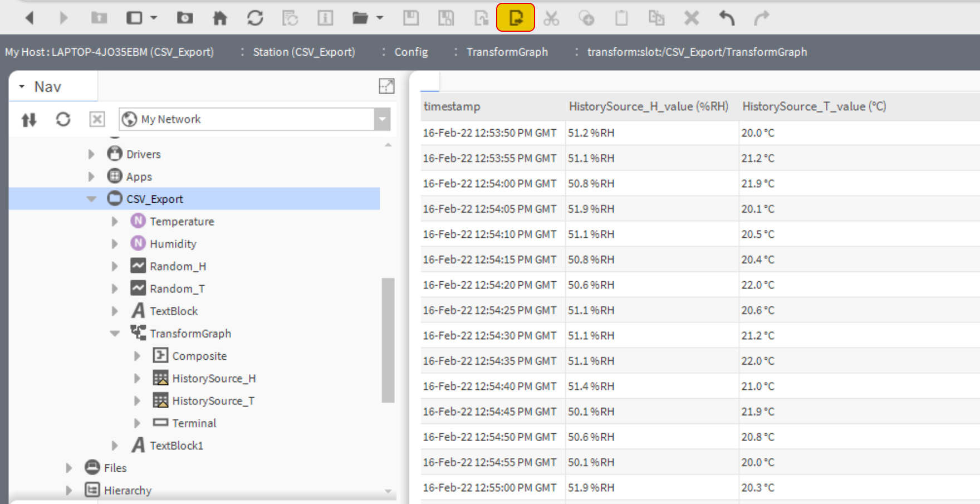Click the Nav tree sync arrows icon
Screen dimensions: 980x504
click(x=29, y=119)
